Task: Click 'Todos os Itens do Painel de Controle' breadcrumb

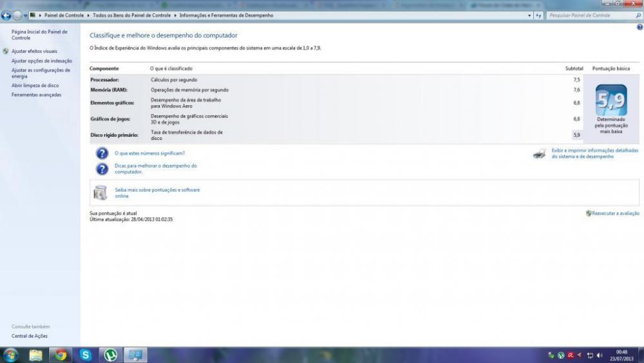Action: (132, 15)
